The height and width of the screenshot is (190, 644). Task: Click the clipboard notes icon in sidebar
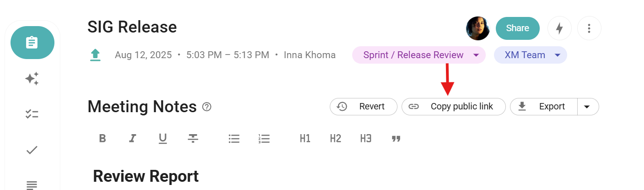click(x=32, y=43)
